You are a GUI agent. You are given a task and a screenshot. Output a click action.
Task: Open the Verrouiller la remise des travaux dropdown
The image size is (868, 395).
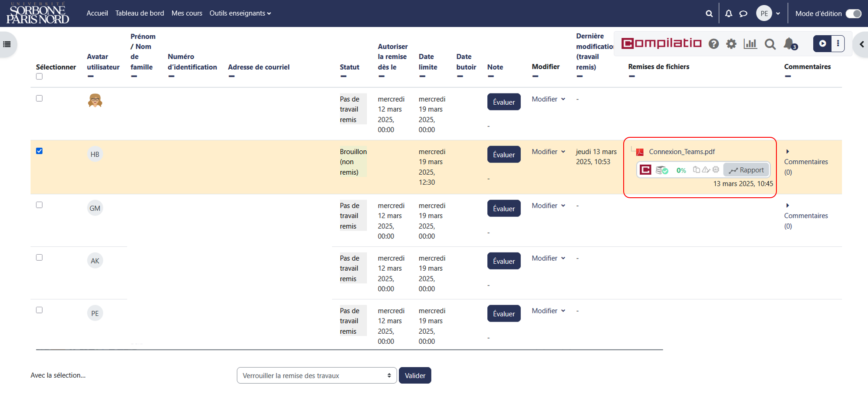[x=317, y=375]
